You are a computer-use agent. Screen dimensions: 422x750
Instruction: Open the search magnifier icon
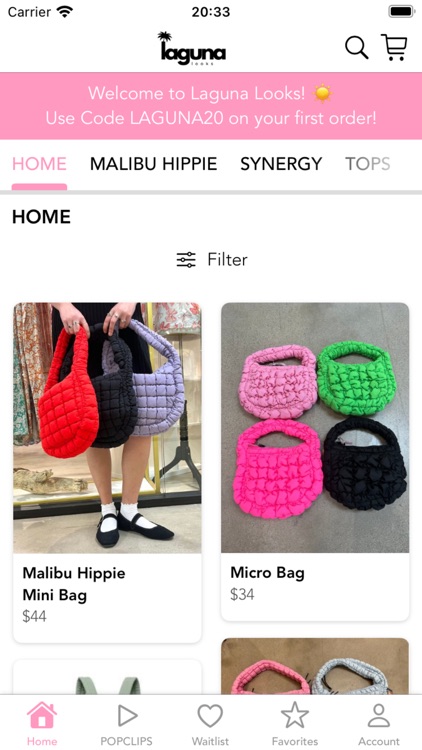coord(356,48)
